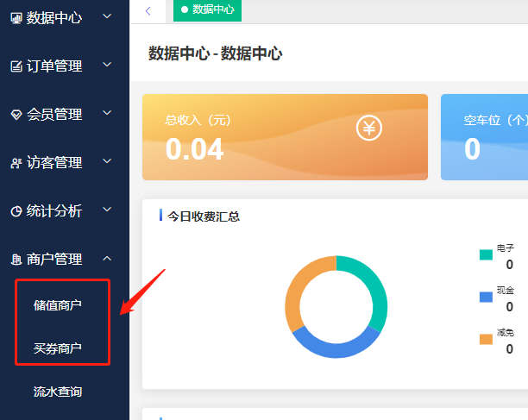Collapse the 商户管理 menu chevron
This screenshot has height=420, width=528.
106,259
